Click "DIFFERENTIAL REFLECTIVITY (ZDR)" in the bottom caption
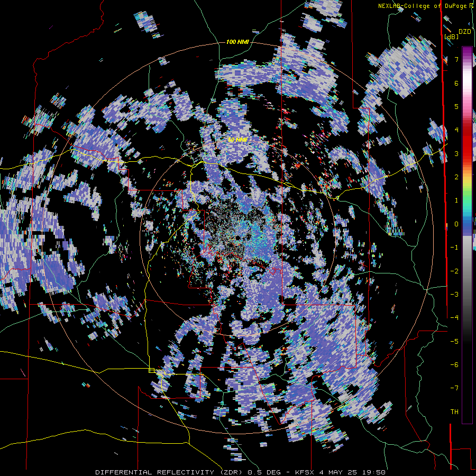This screenshot has height=476, width=476. pos(169,472)
